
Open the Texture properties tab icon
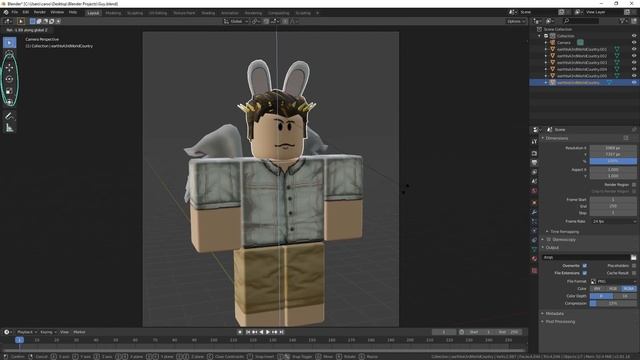(534, 270)
